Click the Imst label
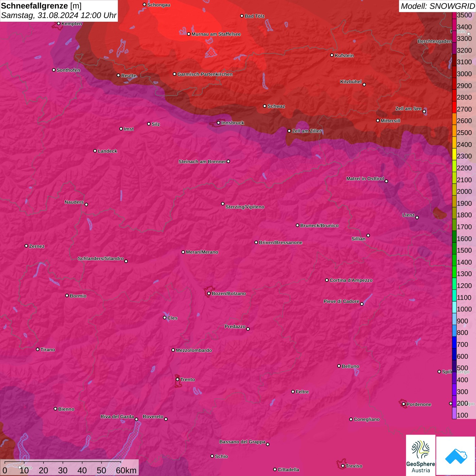 129,129
